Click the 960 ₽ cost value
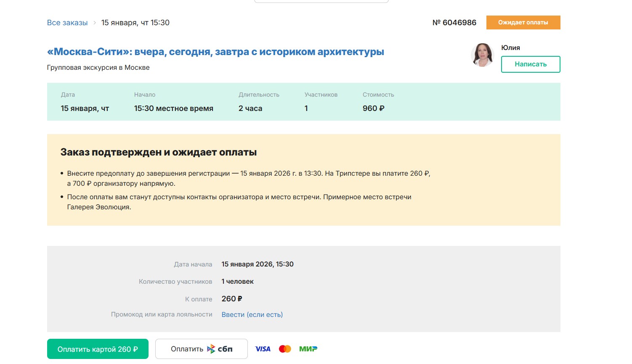 coord(373,108)
